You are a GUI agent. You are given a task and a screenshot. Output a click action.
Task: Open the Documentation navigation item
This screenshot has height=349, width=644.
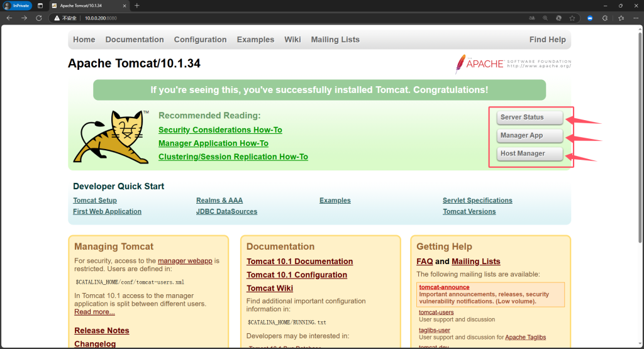(135, 40)
